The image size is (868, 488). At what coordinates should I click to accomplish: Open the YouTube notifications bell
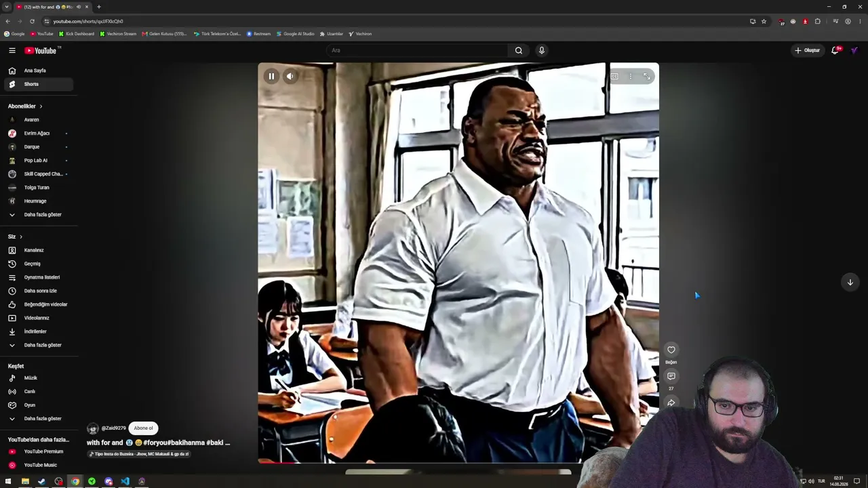835,50
